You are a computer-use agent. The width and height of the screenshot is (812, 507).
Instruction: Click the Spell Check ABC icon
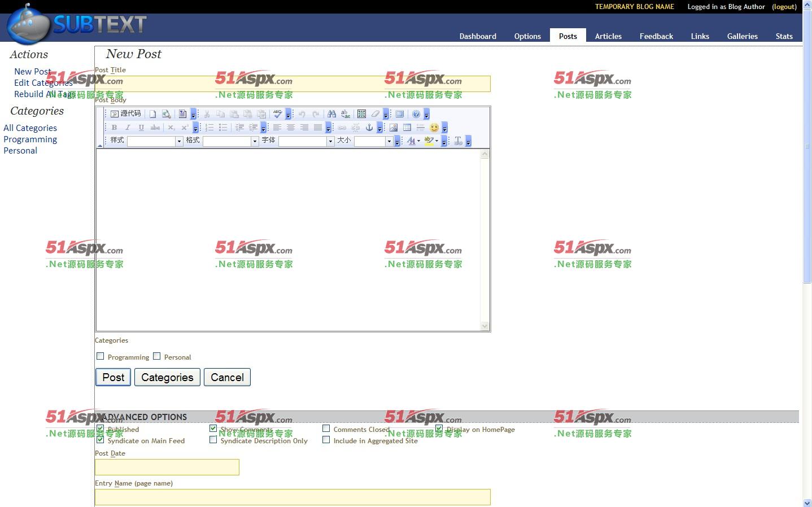click(277, 114)
